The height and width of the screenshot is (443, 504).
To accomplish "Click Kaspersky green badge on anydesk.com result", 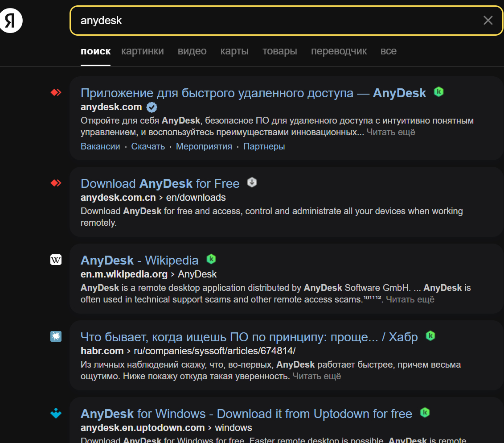I will coord(439,92).
